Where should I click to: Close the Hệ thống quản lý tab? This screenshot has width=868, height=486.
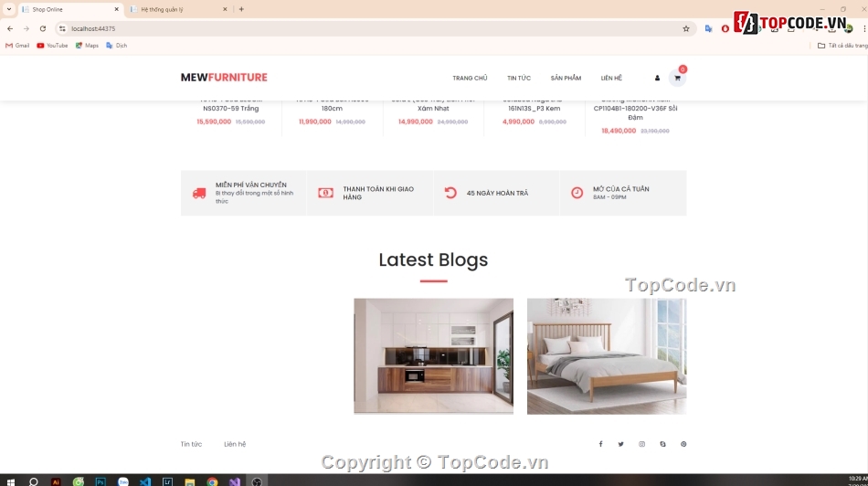[225, 9]
